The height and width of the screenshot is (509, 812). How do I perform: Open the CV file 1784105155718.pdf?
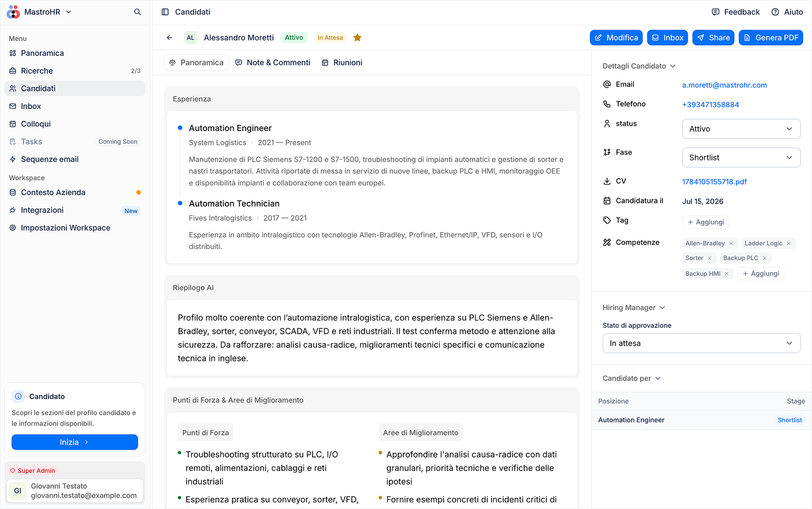714,182
